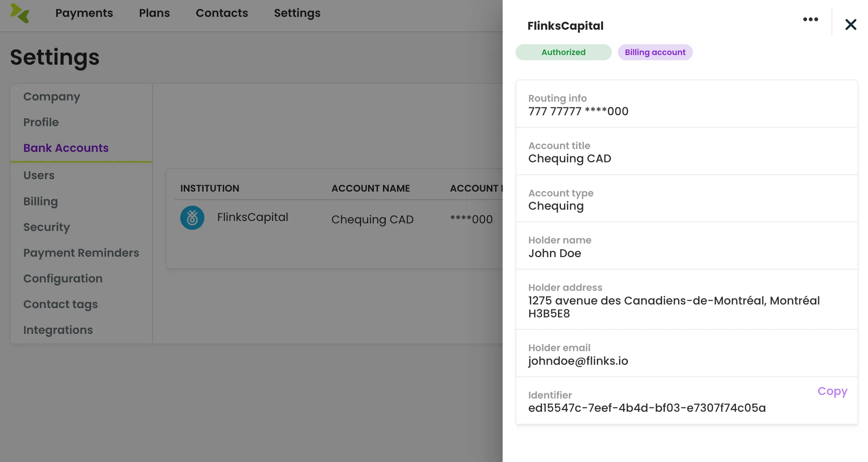The width and height of the screenshot is (868, 462).
Task: Click the FlinksCapital institution logo icon
Action: click(192, 218)
